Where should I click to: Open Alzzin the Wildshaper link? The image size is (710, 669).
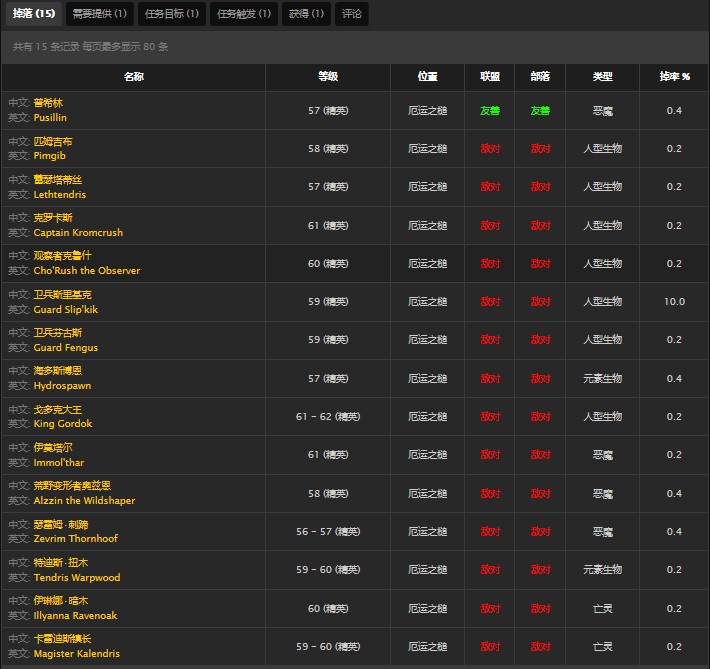click(84, 501)
